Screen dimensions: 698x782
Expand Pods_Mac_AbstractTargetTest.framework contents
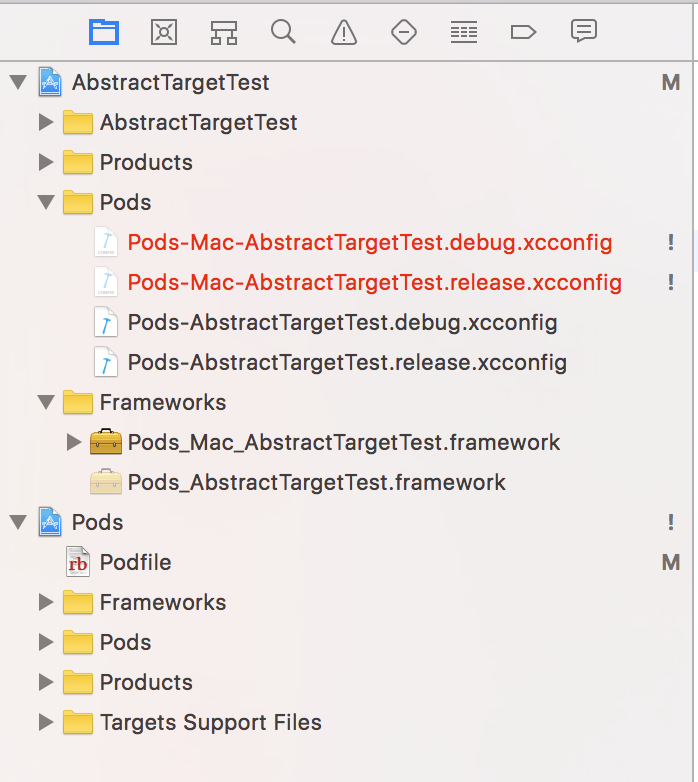click(x=73, y=442)
